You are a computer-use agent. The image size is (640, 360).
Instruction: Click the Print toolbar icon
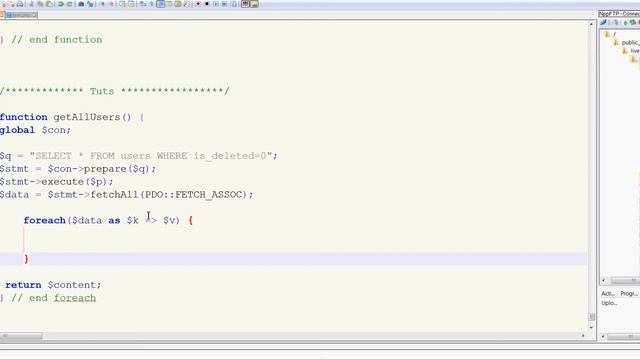click(20, 4)
